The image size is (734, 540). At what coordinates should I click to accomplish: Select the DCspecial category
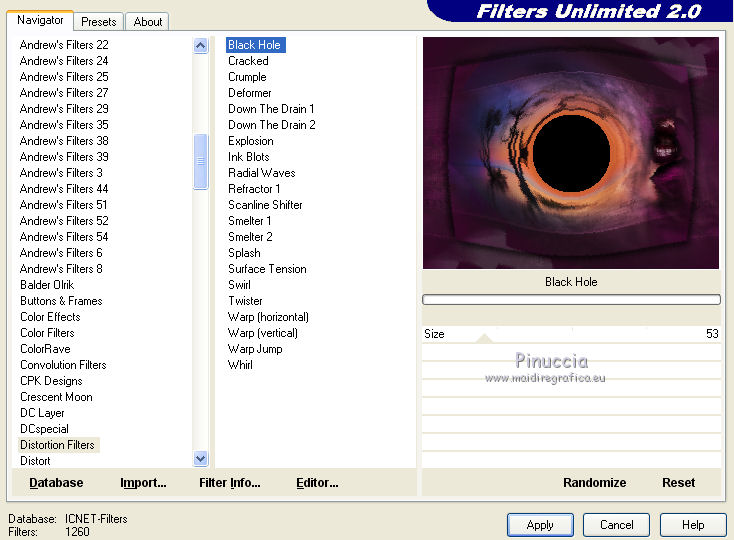tap(44, 429)
